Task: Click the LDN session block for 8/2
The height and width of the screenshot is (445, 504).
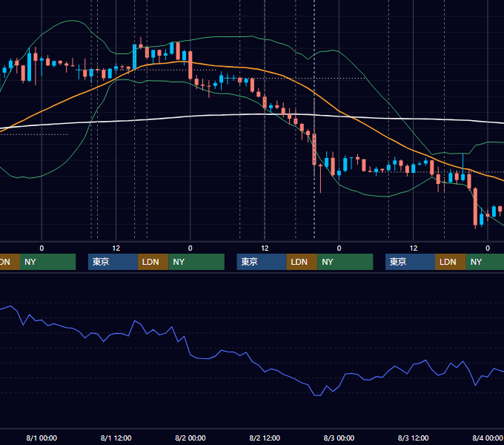Action: (x=302, y=262)
